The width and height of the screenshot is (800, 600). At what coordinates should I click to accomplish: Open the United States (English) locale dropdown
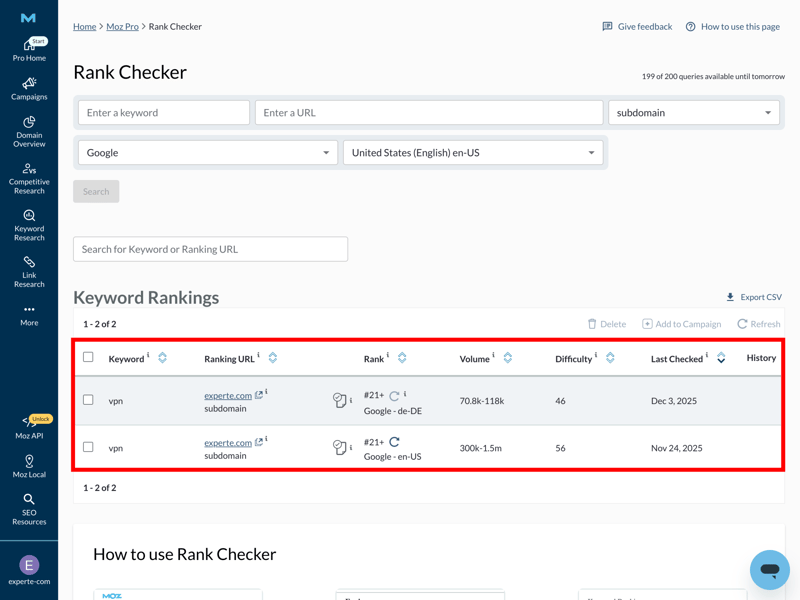coord(472,153)
